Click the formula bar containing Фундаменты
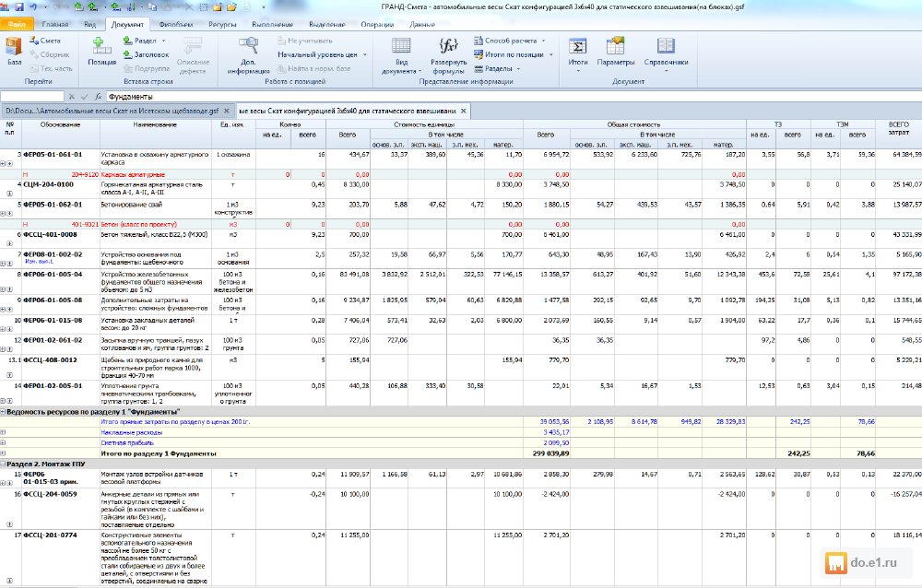Image resolution: width=922 pixels, height=588 pixels. click(x=513, y=97)
